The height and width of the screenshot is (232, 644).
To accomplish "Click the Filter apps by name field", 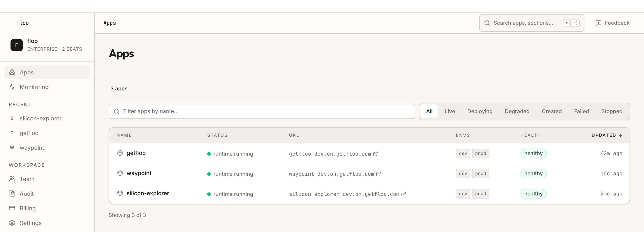I will pyautogui.click(x=262, y=111).
